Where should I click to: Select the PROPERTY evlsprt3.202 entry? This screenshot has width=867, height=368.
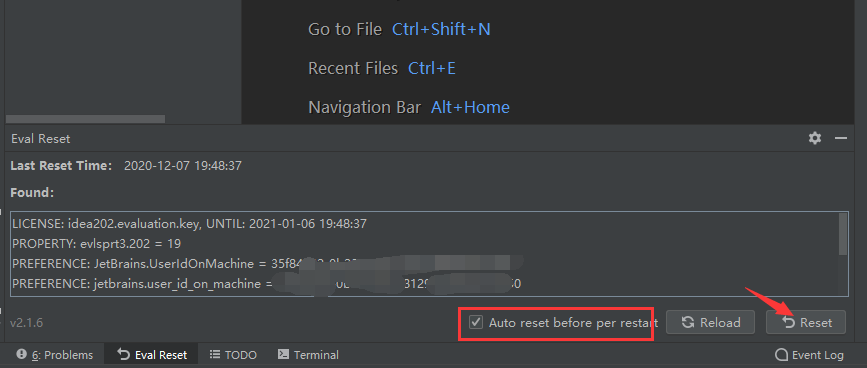[97, 244]
